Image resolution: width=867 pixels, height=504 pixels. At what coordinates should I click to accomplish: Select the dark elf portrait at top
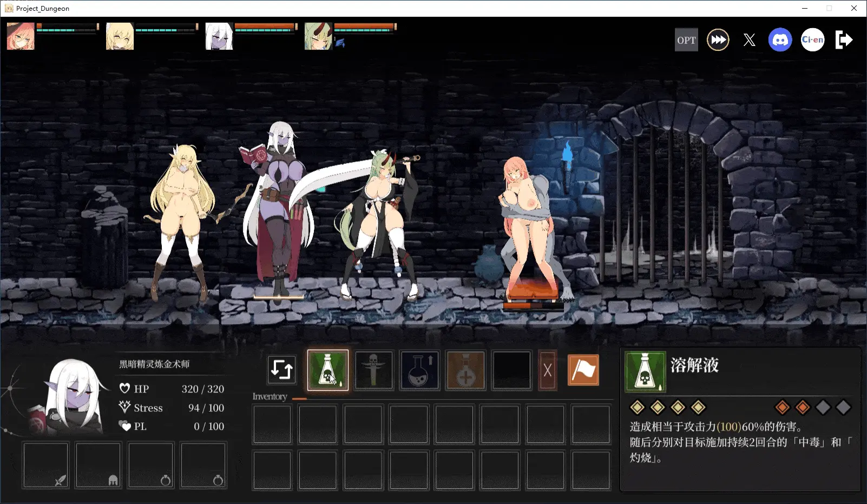(219, 36)
